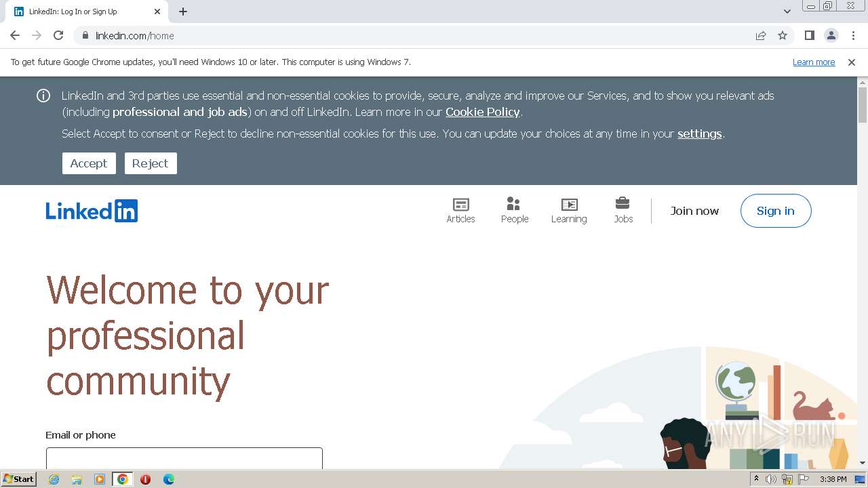Click the Join now link
Image resolution: width=868 pixels, height=488 pixels.
[694, 211]
